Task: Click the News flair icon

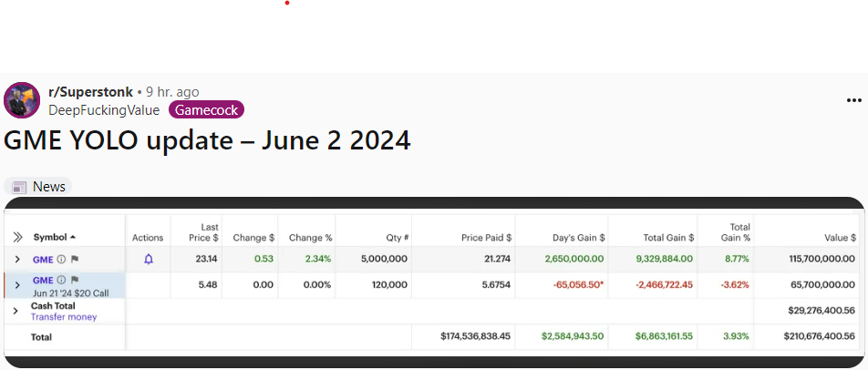Action: click(19, 188)
